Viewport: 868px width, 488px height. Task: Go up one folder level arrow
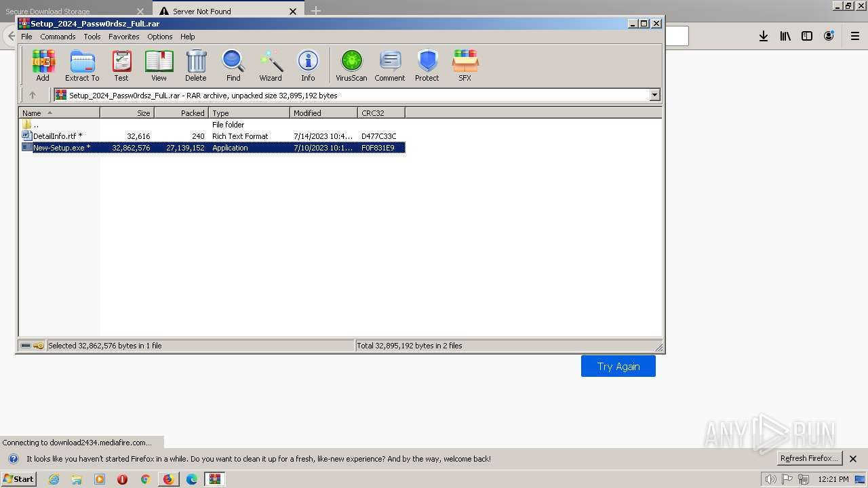coord(32,95)
